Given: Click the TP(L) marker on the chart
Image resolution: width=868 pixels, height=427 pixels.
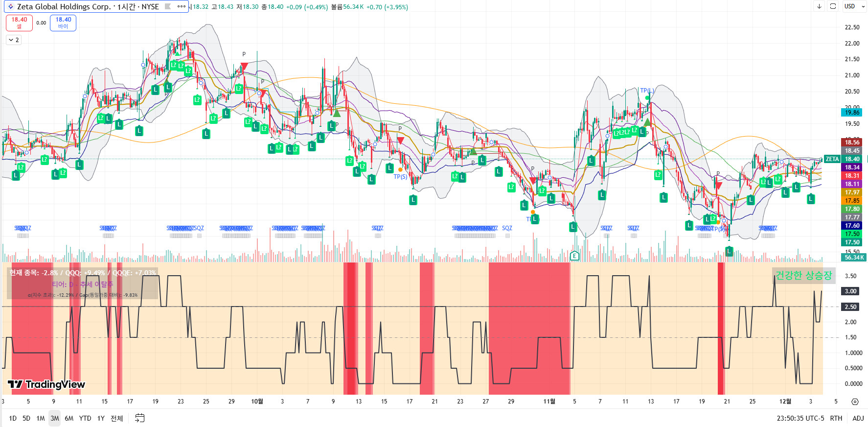Looking at the screenshot, I should (647, 91).
